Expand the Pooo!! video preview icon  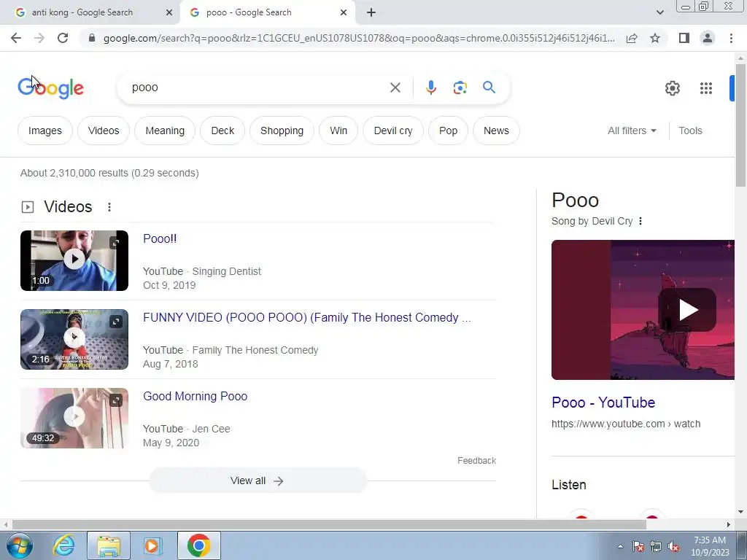(116, 243)
